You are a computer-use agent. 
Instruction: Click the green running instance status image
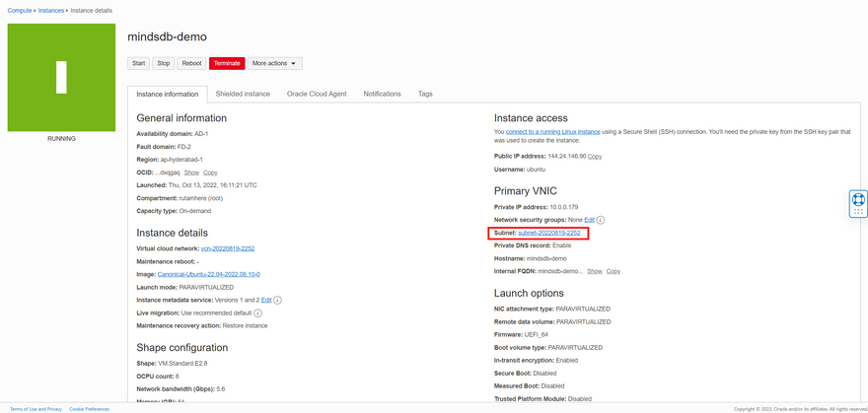pos(61,78)
